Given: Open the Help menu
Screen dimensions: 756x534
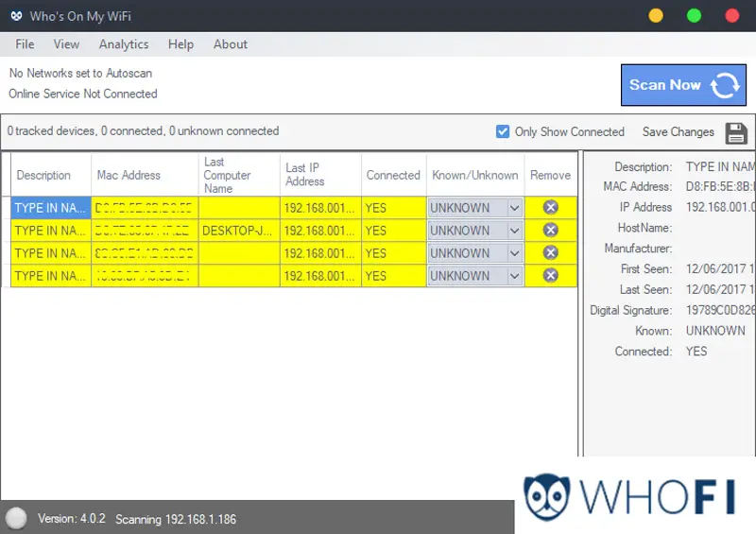Looking at the screenshot, I should (x=180, y=44).
